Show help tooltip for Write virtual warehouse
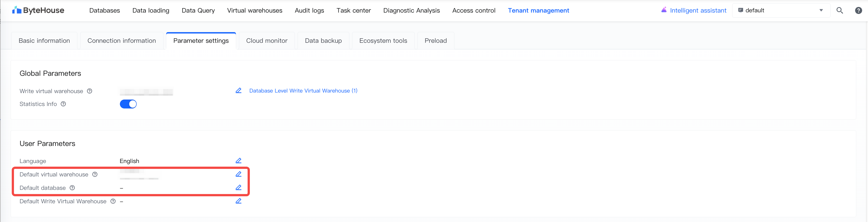This screenshot has width=868, height=222. tap(90, 91)
